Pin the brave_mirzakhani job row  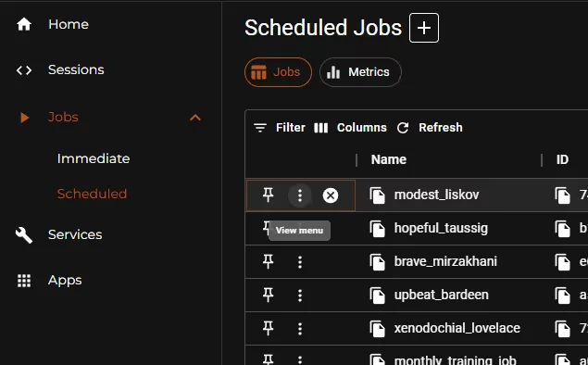point(269,262)
